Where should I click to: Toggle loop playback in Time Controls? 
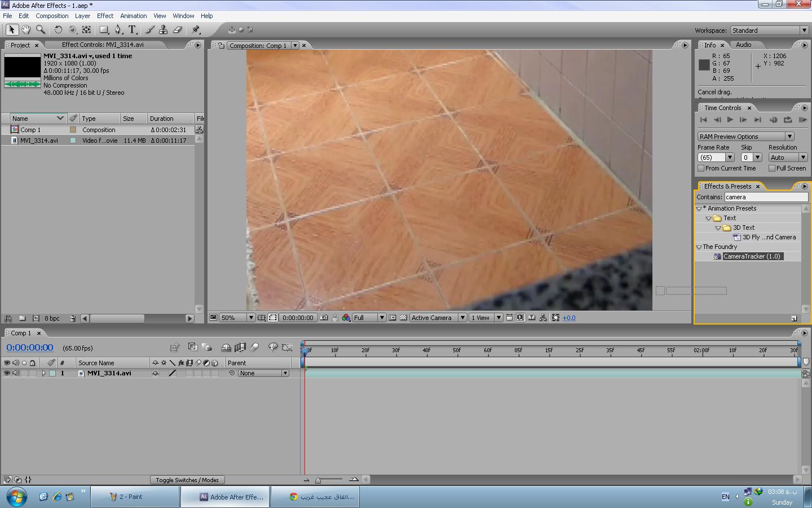788,120
